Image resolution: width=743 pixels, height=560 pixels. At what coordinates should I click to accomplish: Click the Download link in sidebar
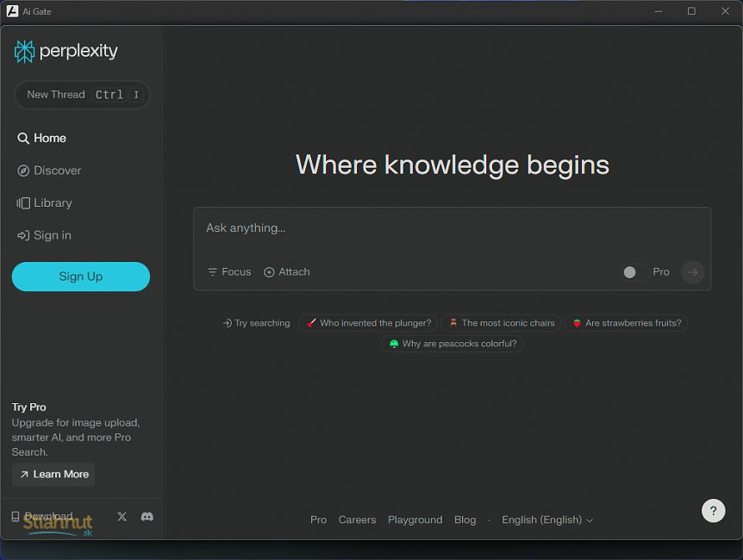43,517
